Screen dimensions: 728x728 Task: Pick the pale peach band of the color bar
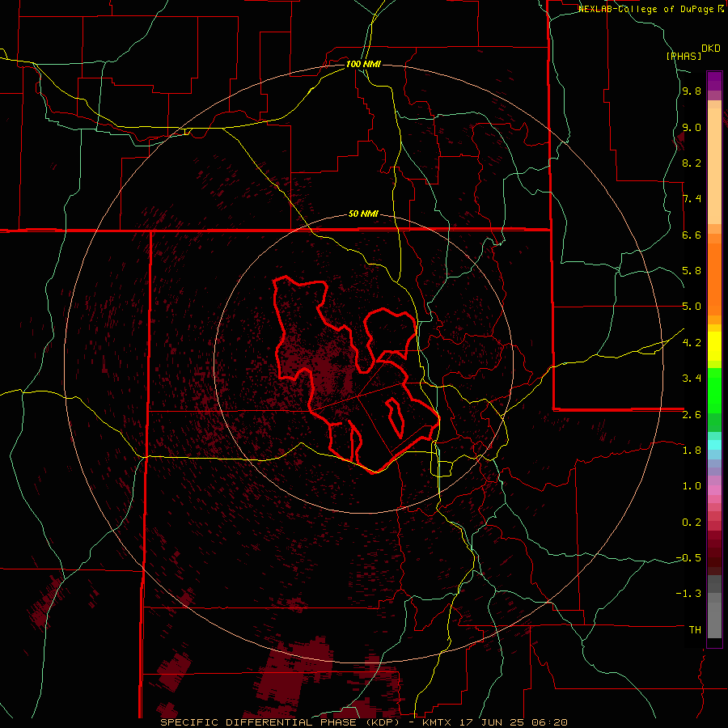pos(714,166)
